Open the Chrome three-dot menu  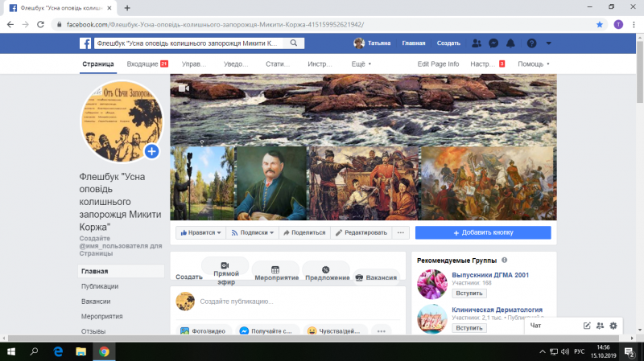(634, 25)
